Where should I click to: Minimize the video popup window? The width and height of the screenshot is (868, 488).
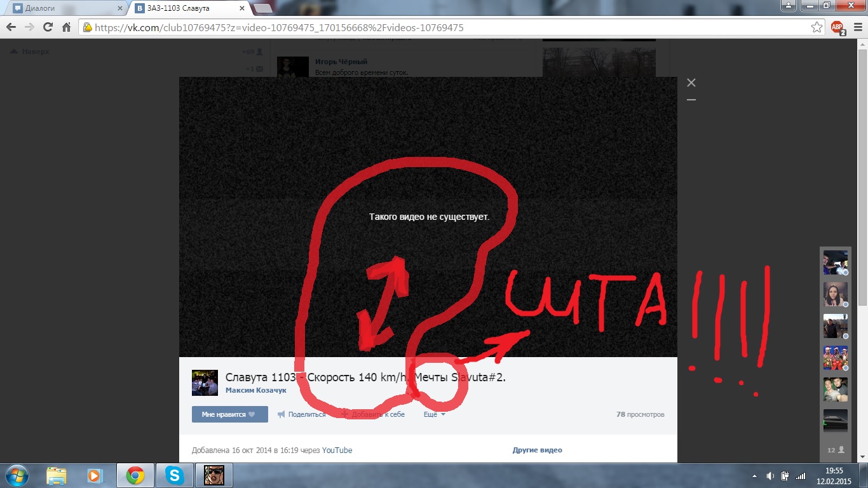[x=691, y=100]
